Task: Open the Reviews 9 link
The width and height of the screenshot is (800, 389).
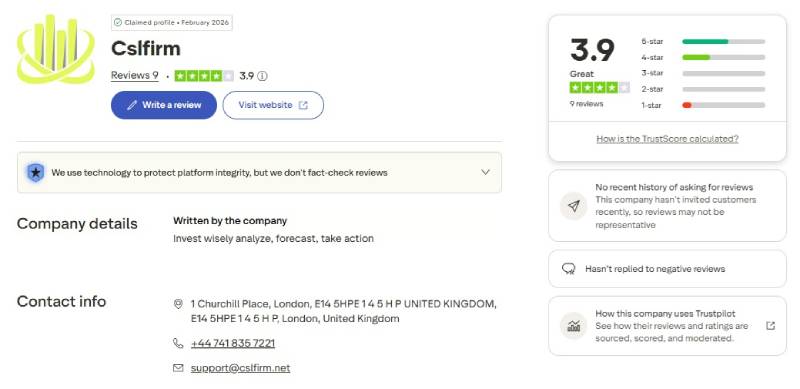Action: point(135,76)
